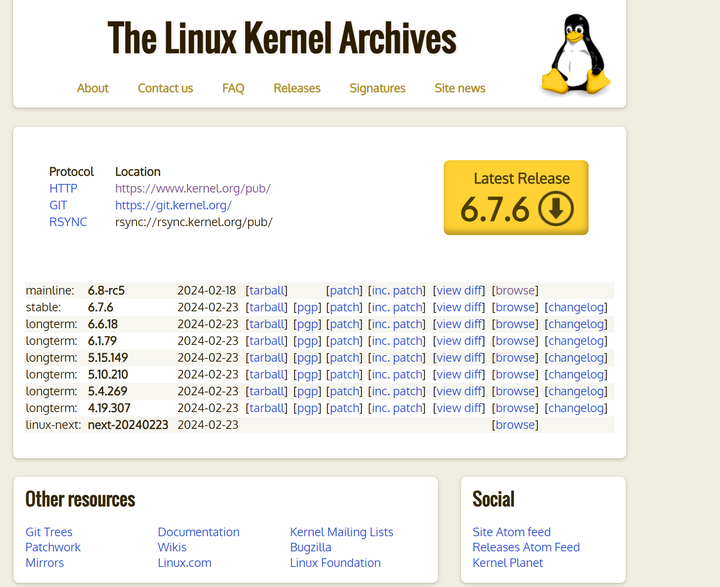Click the Latest Release 6.7.6 button

516,198
